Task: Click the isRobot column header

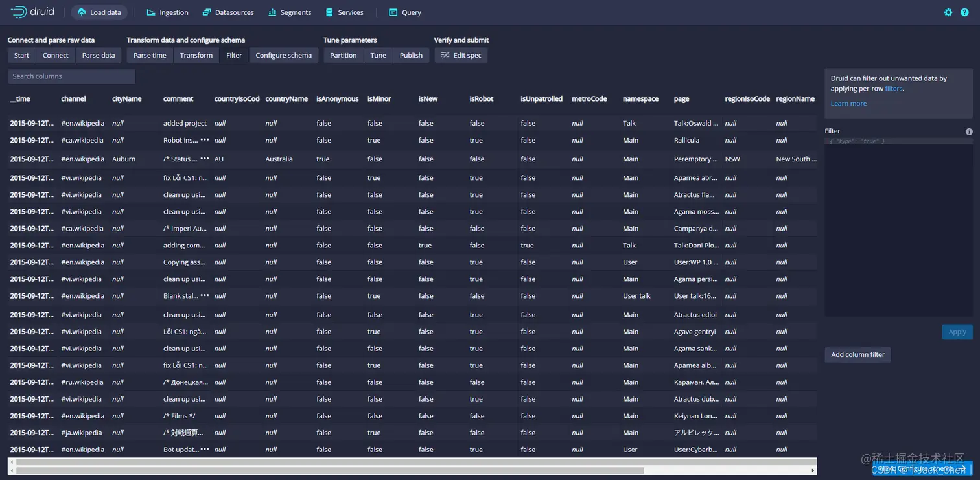Action: coord(482,99)
